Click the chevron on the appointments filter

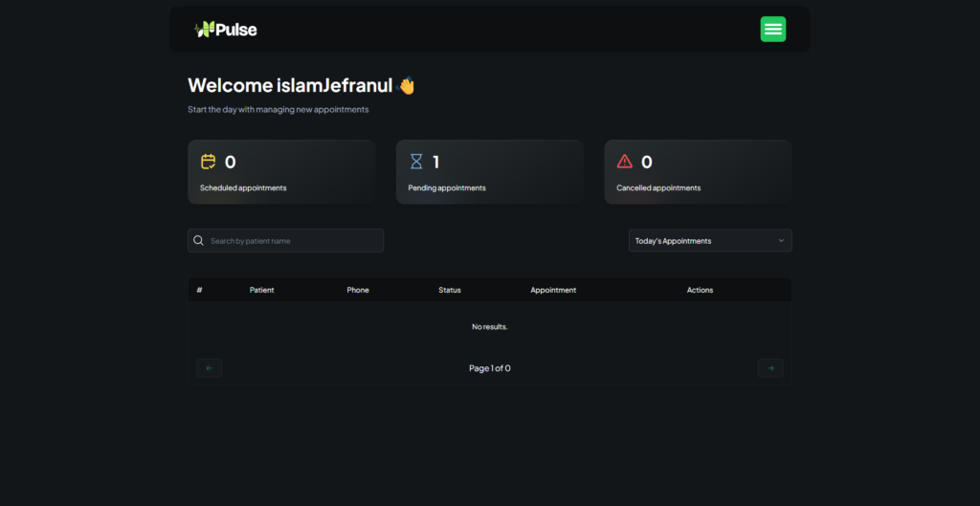(781, 241)
